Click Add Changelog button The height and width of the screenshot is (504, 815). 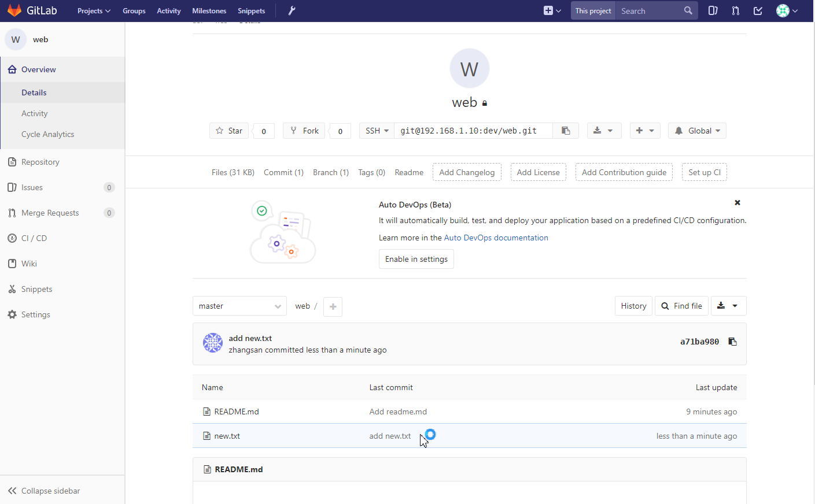coord(467,172)
